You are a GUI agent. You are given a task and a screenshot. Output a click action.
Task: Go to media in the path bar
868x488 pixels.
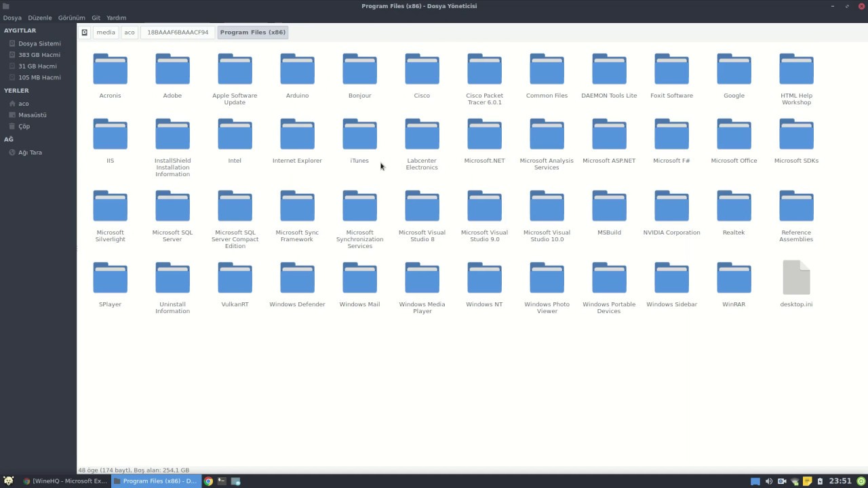106,32
